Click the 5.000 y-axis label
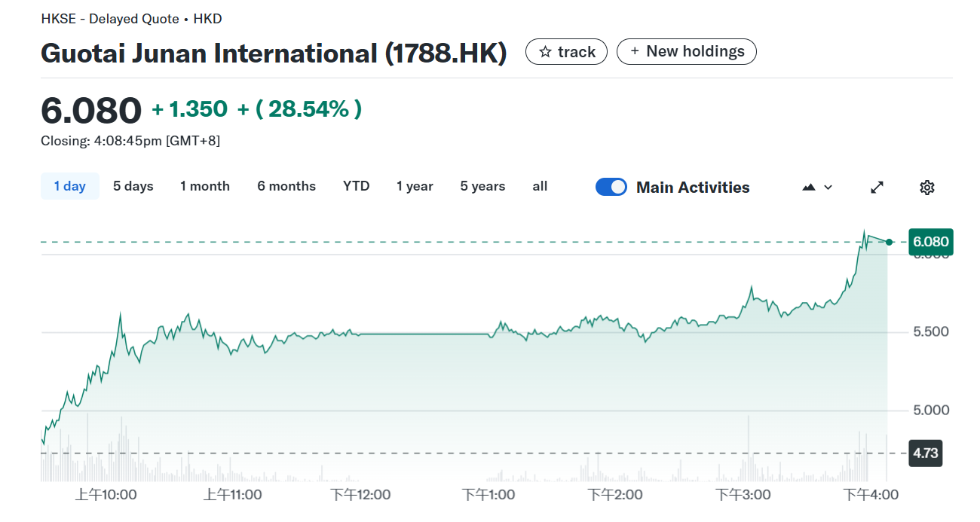Screen dimensions: 980x522 click(929, 410)
